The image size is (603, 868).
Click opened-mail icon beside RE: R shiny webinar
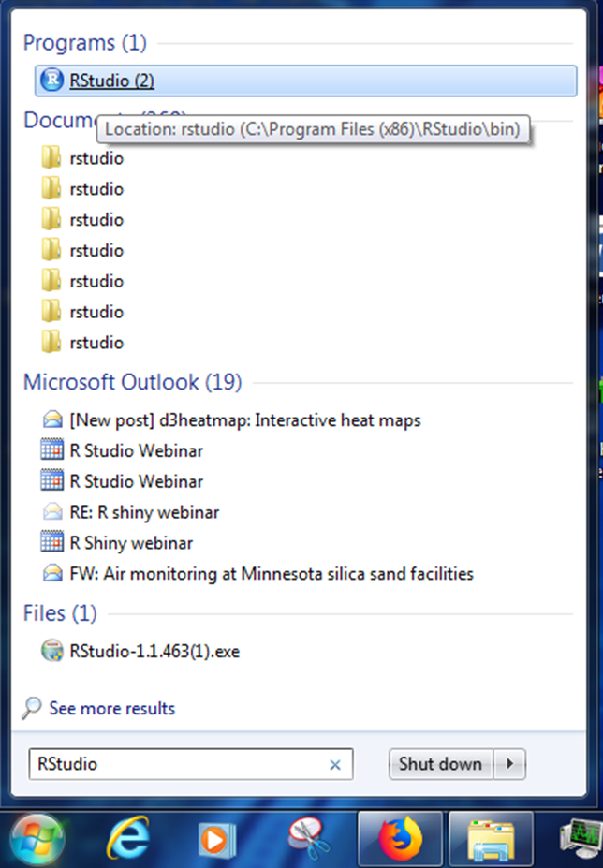52,511
